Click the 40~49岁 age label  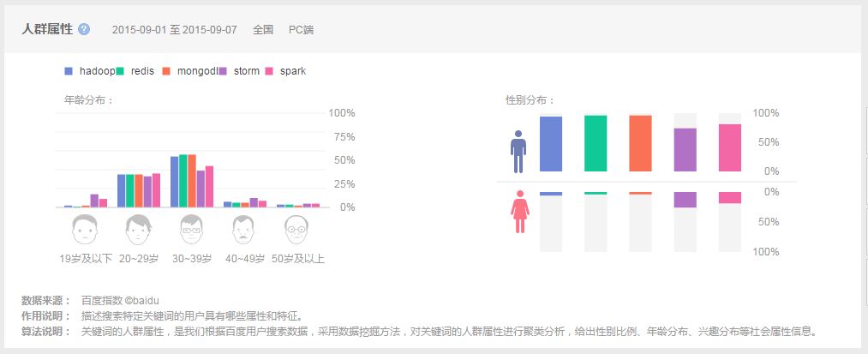tap(245, 259)
